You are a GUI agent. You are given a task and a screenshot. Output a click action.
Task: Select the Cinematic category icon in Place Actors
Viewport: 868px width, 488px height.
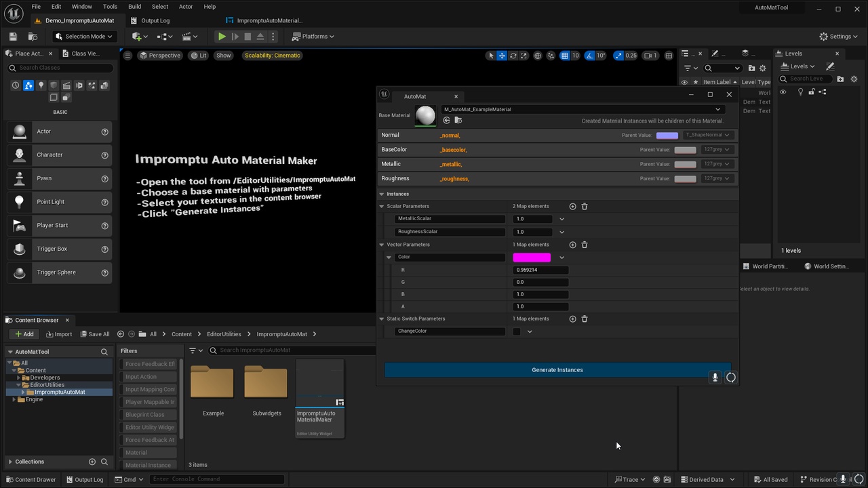(66, 85)
